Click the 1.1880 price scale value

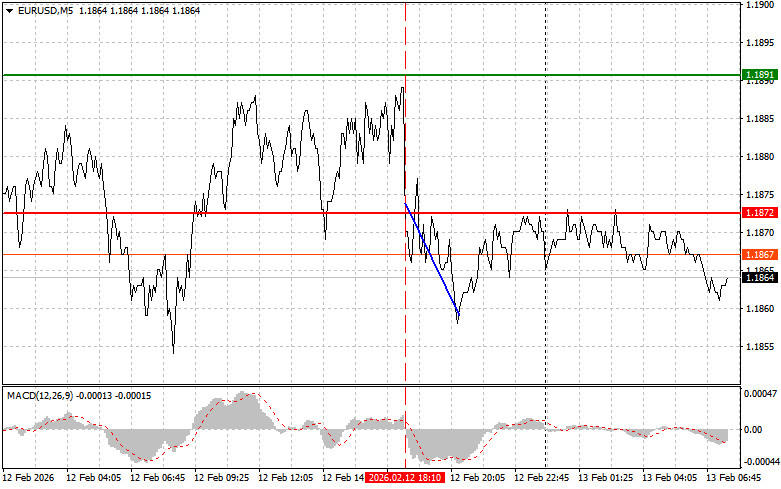(760, 157)
